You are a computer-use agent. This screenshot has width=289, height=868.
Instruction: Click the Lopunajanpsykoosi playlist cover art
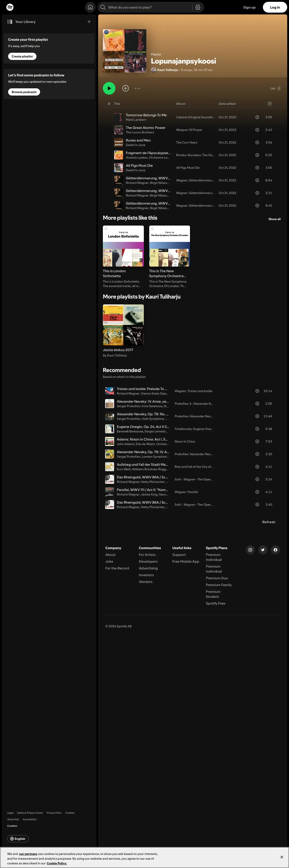pos(124,51)
